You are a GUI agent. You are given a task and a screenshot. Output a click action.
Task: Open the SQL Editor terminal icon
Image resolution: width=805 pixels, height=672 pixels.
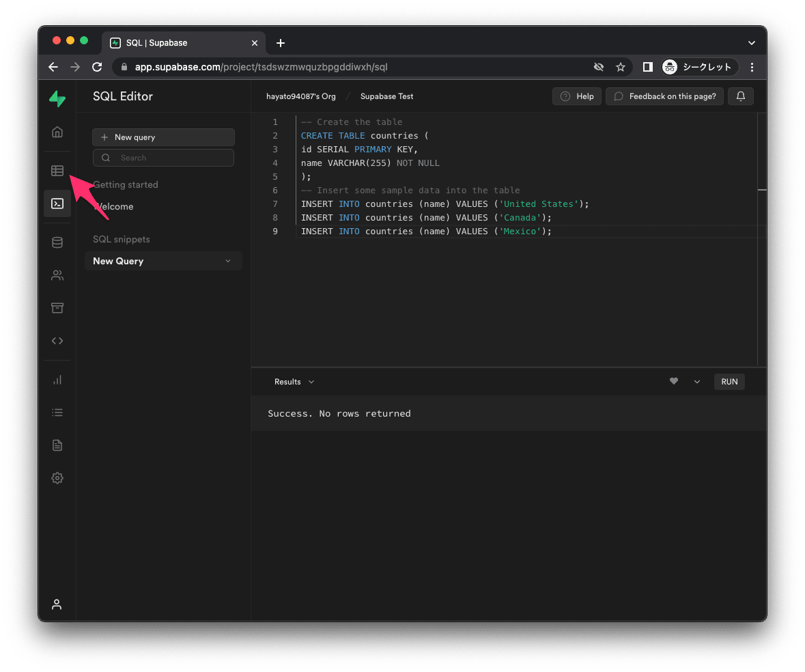coord(57,204)
